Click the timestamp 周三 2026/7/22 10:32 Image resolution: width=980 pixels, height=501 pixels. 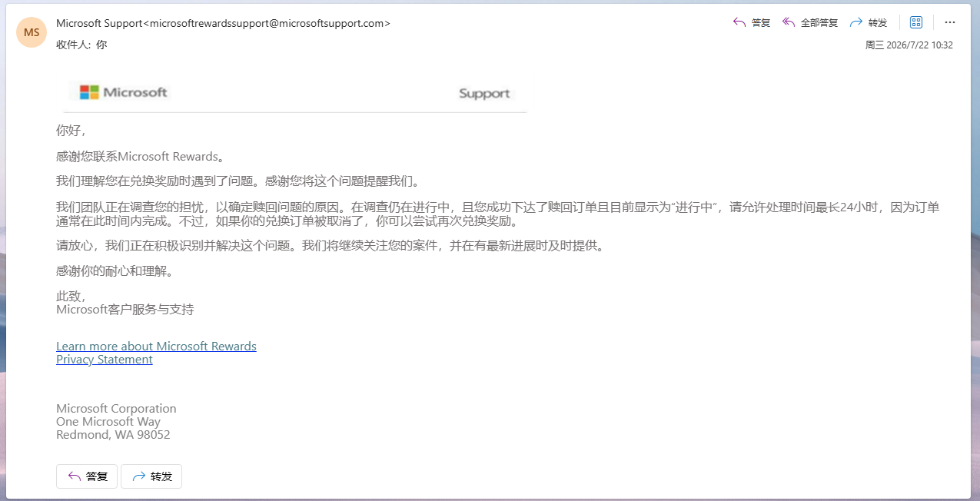coord(909,45)
